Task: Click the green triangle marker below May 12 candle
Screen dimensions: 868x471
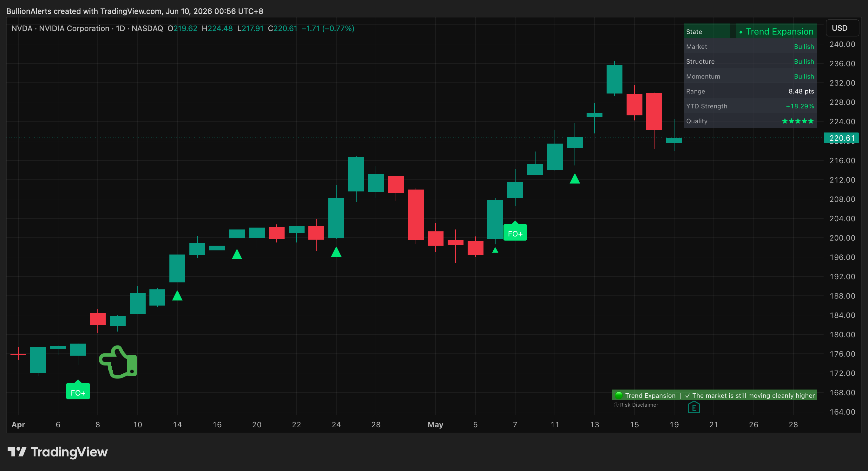Action: pyautogui.click(x=575, y=178)
